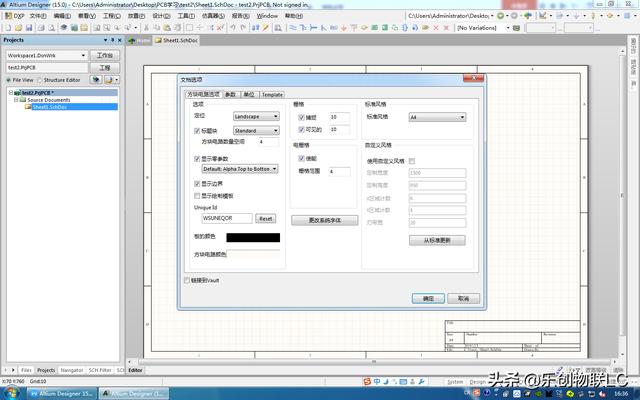Click the red power port arrow icon
This screenshot has width=640, height=400.
(x=344, y=28)
